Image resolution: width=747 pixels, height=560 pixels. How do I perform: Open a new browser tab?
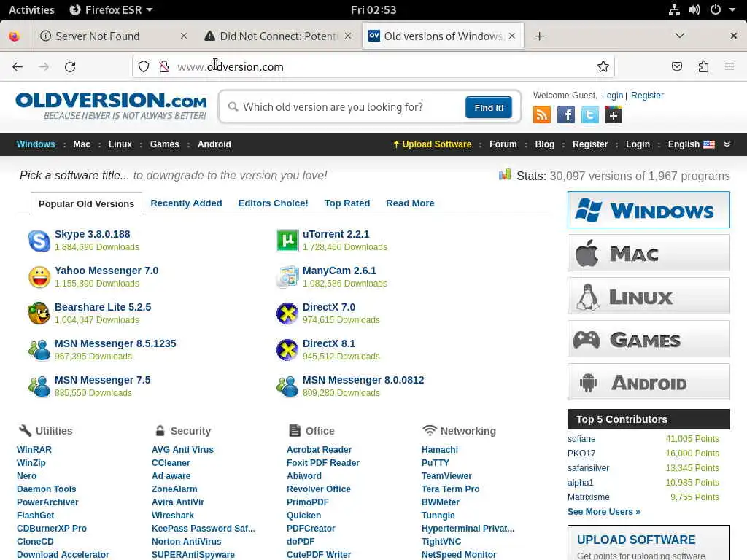click(539, 36)
